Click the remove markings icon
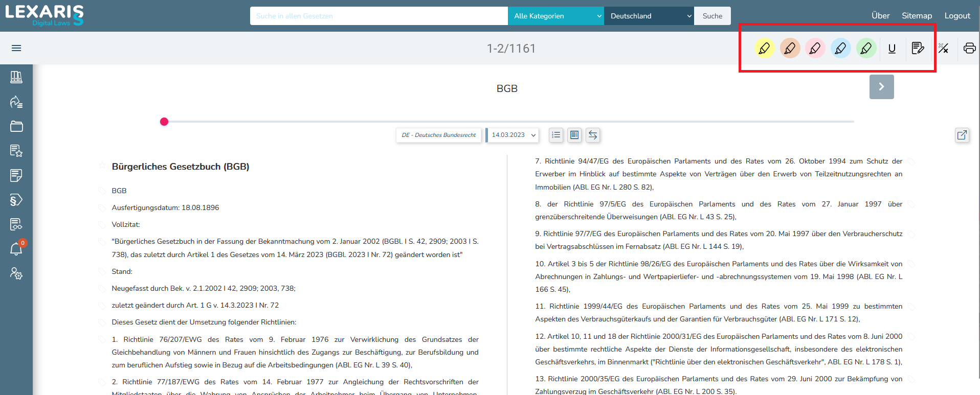980x395 pixels. click(944, 48)
